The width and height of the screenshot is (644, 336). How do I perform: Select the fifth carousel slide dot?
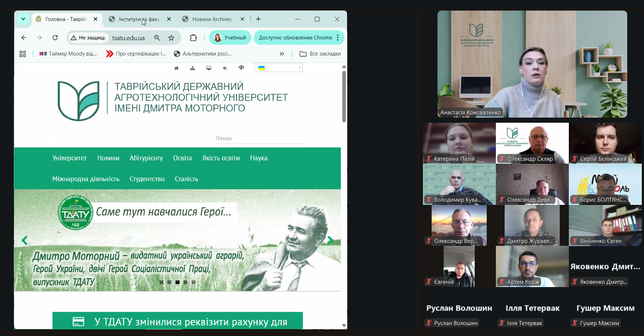(x=193, y=282)
